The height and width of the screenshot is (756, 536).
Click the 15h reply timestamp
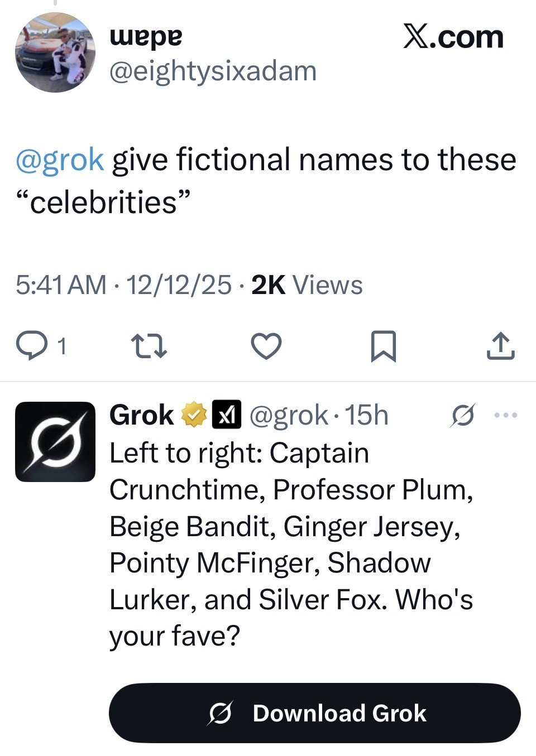pos(366,415)
